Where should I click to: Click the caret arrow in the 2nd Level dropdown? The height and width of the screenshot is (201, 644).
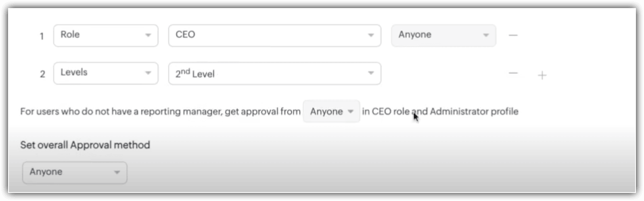coord(371,73)
